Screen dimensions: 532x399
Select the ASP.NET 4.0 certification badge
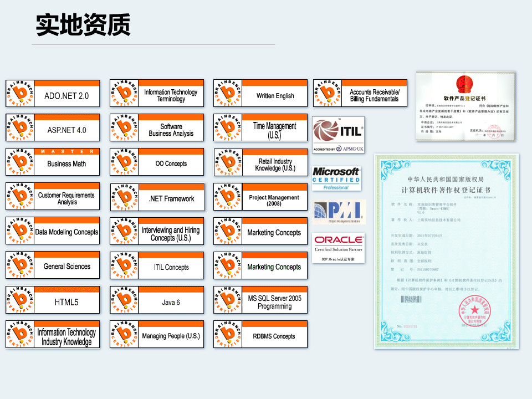(53, 127)
